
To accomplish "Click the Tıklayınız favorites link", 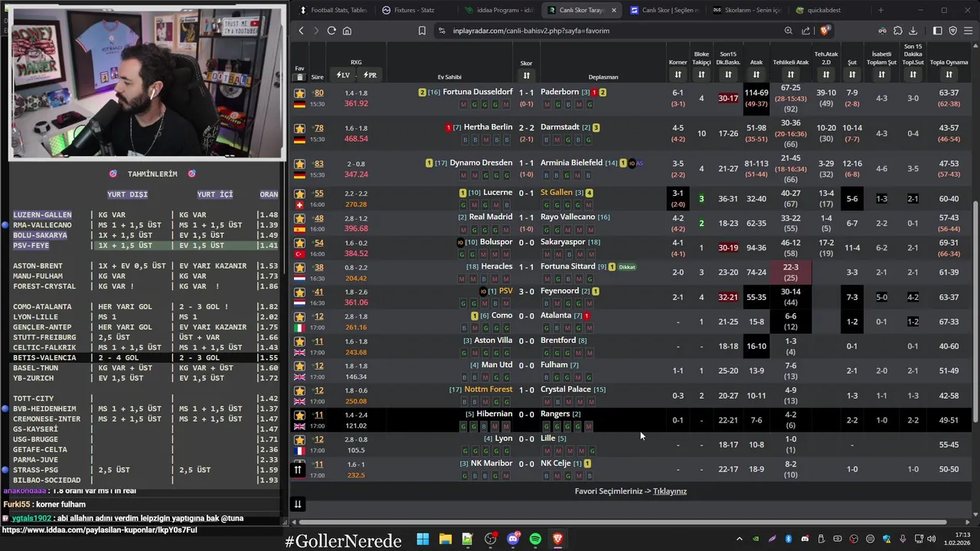I will [670, 491].
